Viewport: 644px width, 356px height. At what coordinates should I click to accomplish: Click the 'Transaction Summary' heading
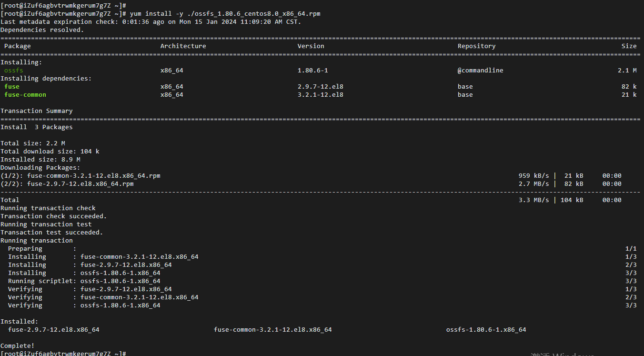click(x=37, y=111)
